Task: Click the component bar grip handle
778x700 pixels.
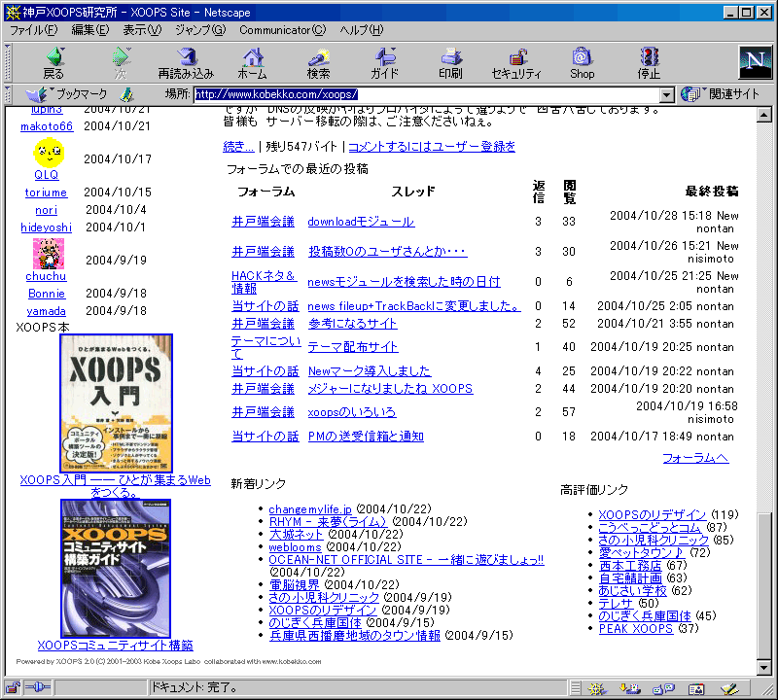Action: [x=575, y=688]
